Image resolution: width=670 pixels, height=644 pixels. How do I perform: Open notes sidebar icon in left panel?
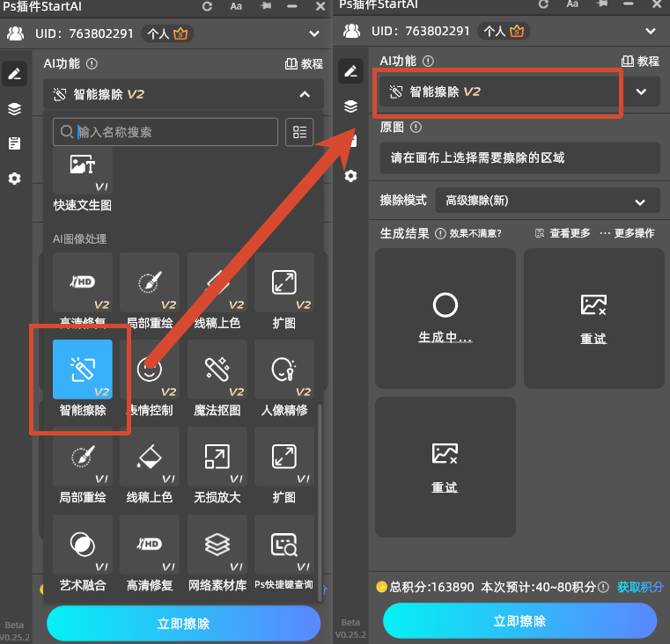point(15,143)
